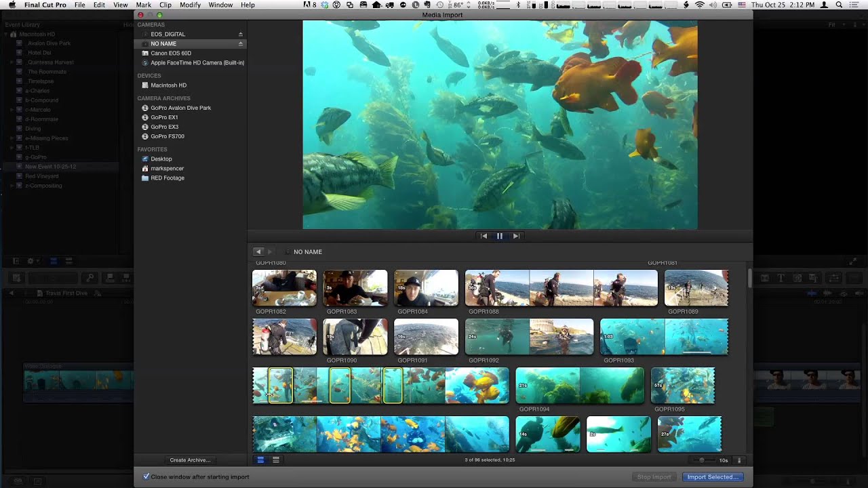Click the Stop Import button
This screenshot has height=488, width=868.
click(654, 477)
